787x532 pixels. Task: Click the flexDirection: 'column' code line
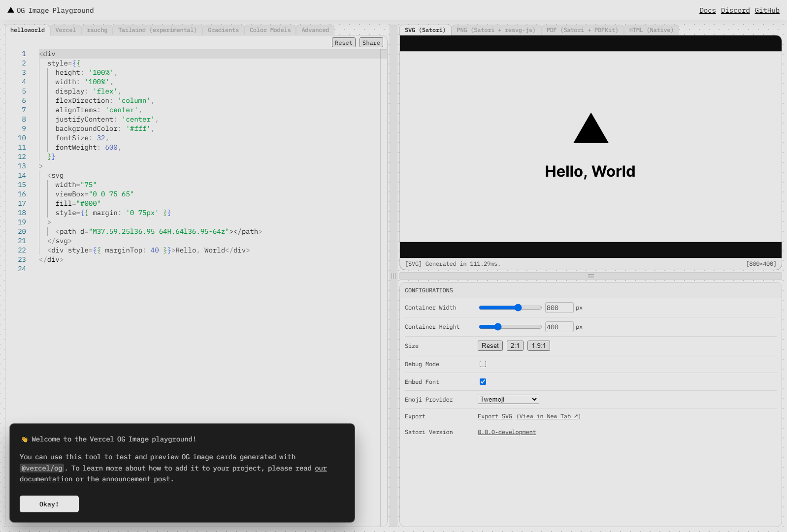click(105, 101)
